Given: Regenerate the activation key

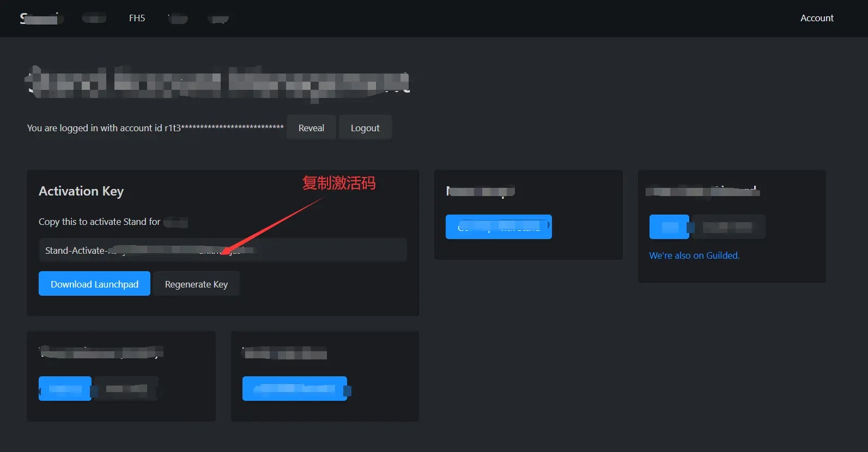Looking at the screenshot, I should point(196,284).
